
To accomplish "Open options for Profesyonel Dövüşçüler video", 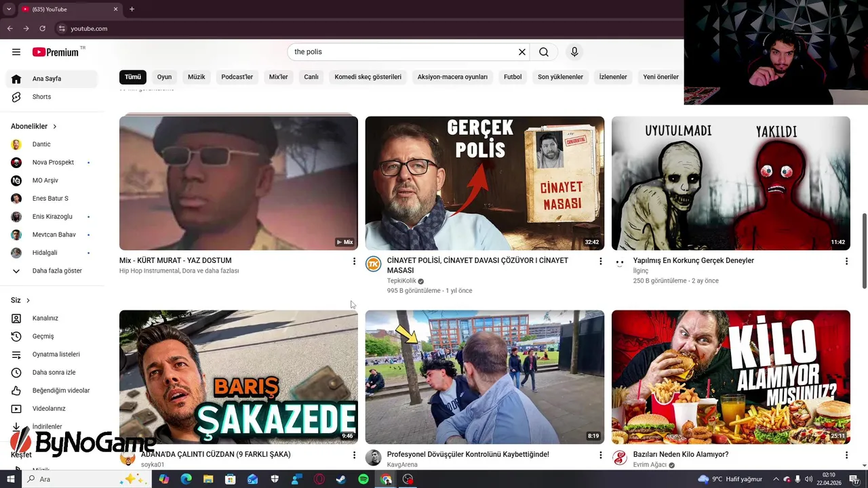I will [600, 455].
